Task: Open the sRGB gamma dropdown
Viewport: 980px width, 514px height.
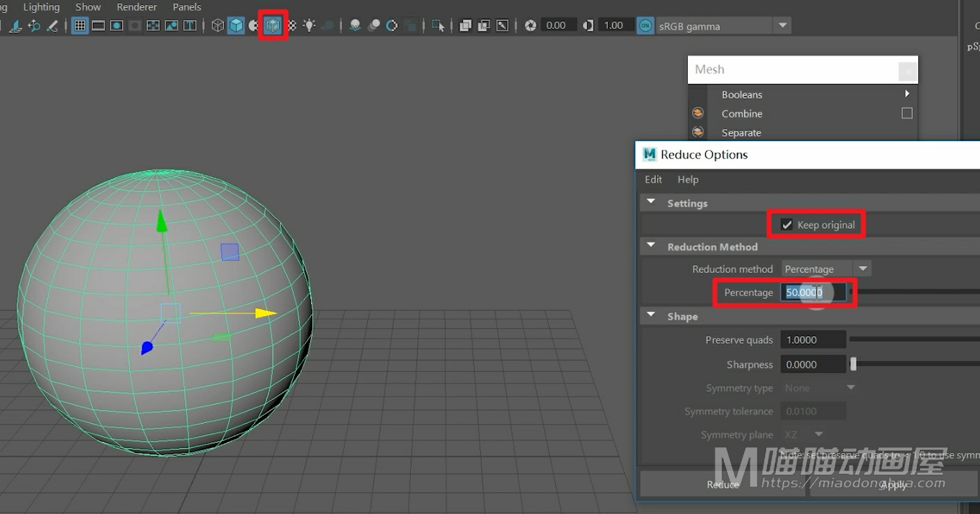Action: [783, 26]
